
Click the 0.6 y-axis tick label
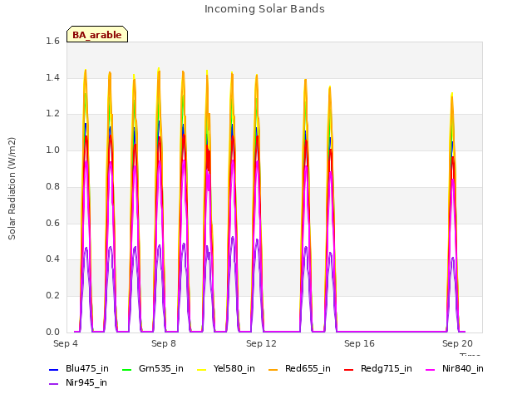(52, 223)
